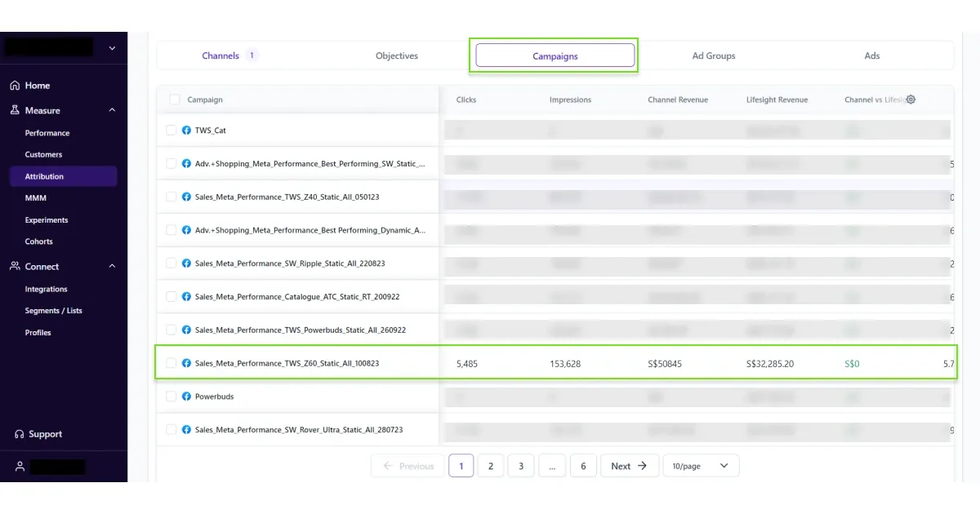Open the user profile icon at sidebar bottom

(19, 467)
